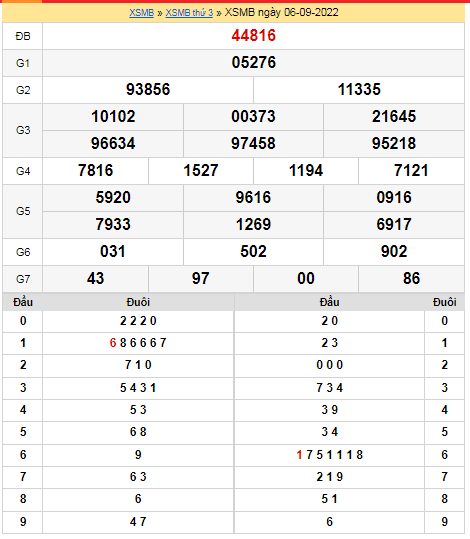
Task: Select G2 number 93856
Action: 148,89
